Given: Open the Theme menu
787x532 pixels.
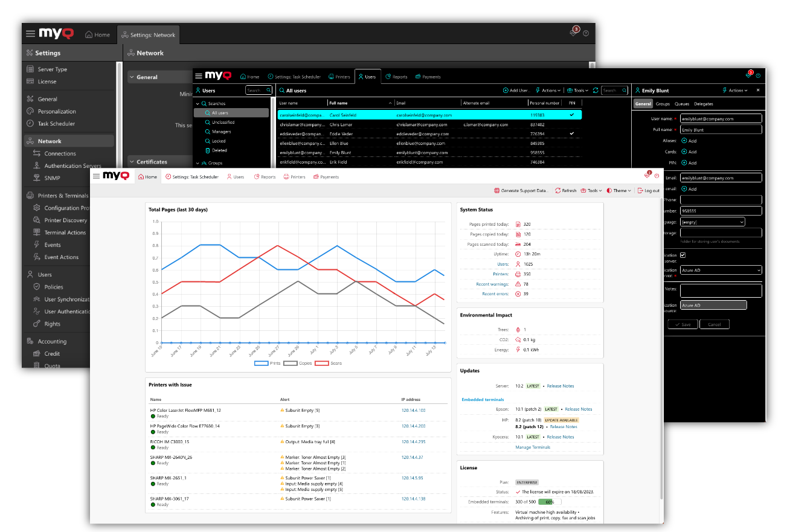Looking at the screenshot, I should point(617,190).
